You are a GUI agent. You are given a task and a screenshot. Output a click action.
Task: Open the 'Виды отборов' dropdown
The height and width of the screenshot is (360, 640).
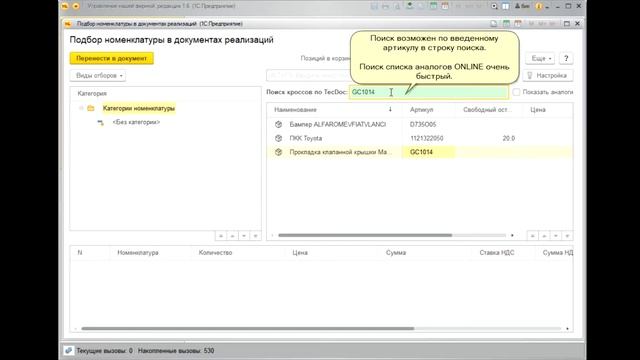coord(98,76)
